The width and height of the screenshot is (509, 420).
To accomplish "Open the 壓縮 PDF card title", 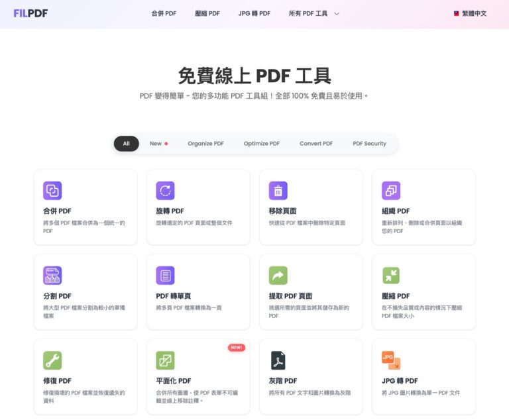I will (396, 296).
